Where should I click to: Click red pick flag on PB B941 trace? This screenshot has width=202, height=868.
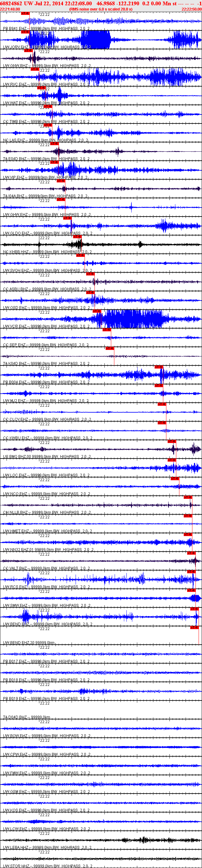pos(25,13)
